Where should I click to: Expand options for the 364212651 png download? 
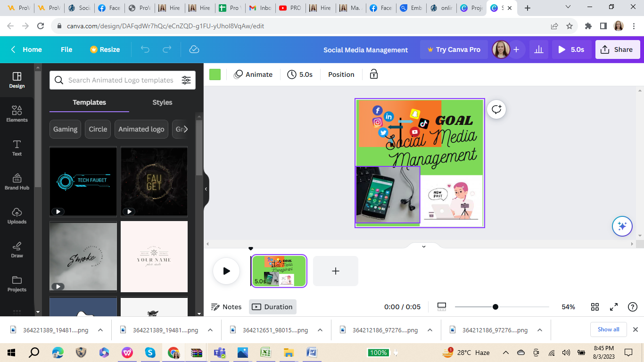[x=320, y=330]
